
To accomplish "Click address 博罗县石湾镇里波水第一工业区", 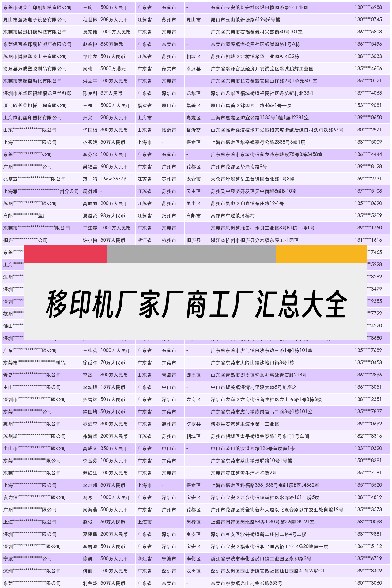I will [245, 424].
